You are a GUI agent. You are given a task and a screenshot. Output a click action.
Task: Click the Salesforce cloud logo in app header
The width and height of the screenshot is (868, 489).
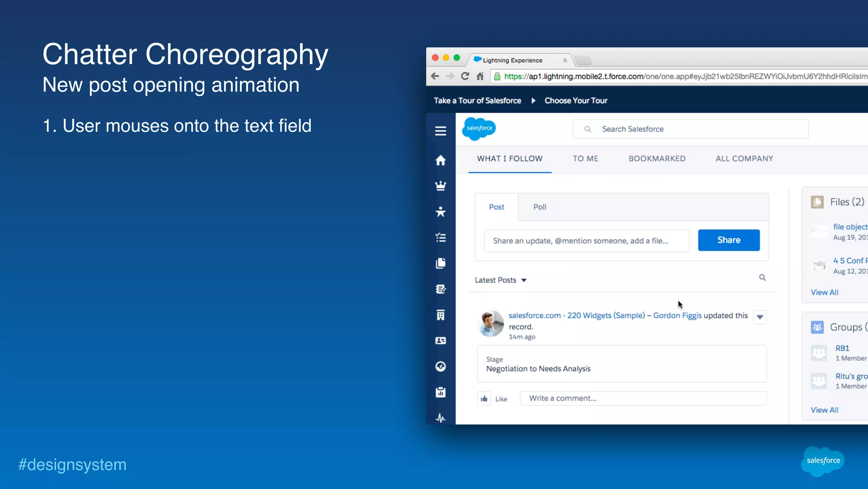pos(479,129)
